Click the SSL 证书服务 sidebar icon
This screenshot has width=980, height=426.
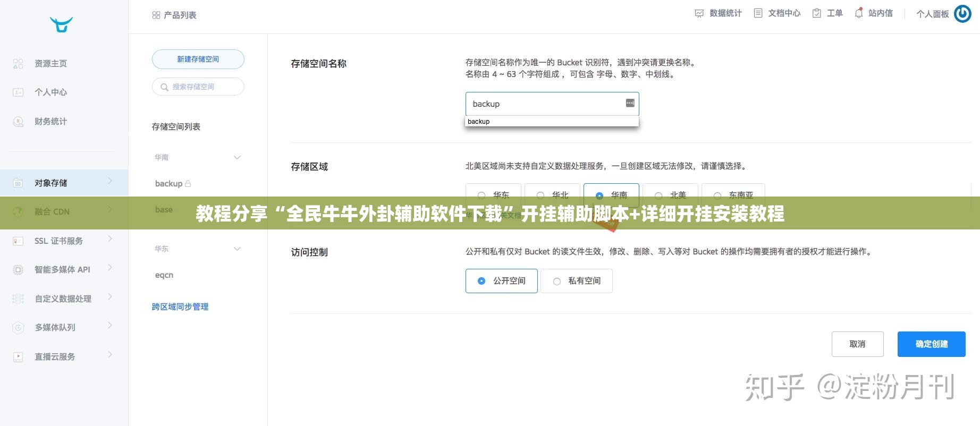(18, 241)
